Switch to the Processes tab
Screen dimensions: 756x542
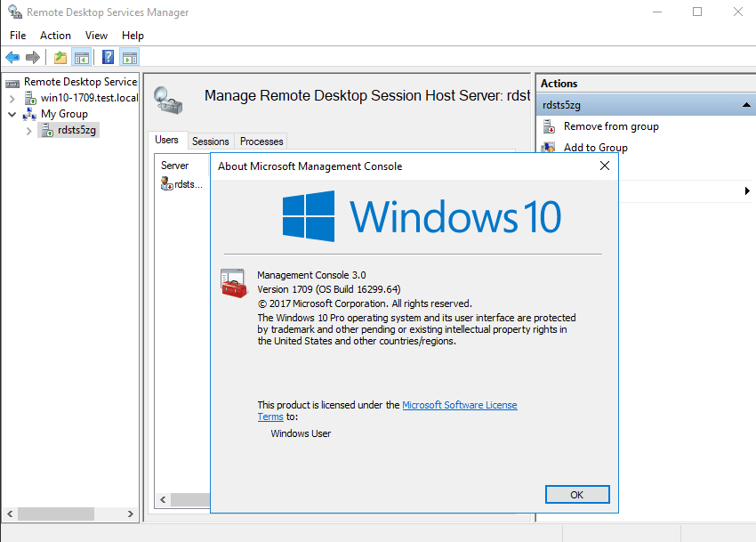(261, 141)
